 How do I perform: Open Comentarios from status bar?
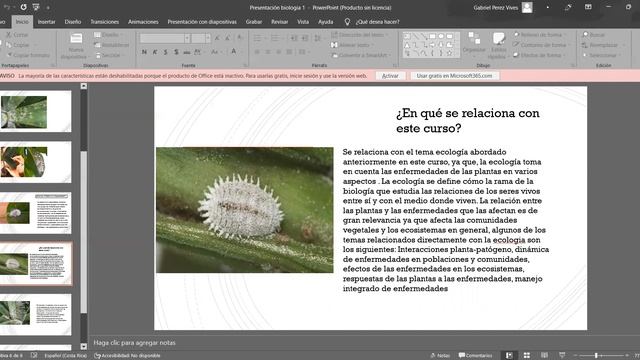point(475,356)
